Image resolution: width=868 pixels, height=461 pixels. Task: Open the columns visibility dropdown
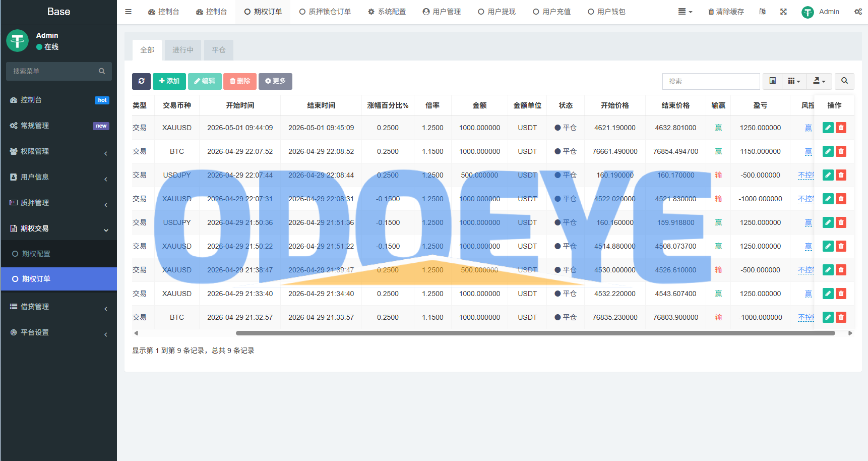click(x=794, y=81)
